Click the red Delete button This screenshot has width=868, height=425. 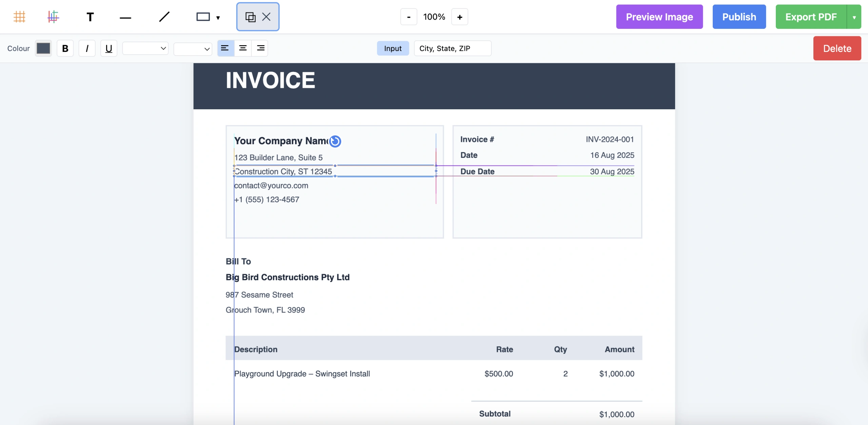[x=837, y=49]
